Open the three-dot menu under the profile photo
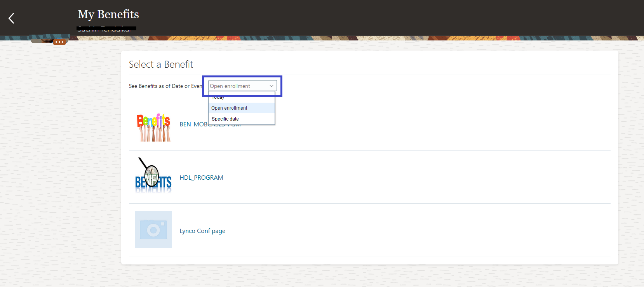 coord(59,42)
